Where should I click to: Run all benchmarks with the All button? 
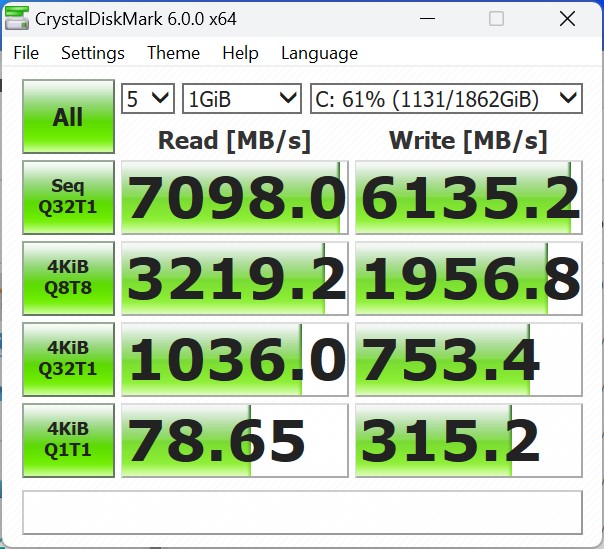(69, 116)
